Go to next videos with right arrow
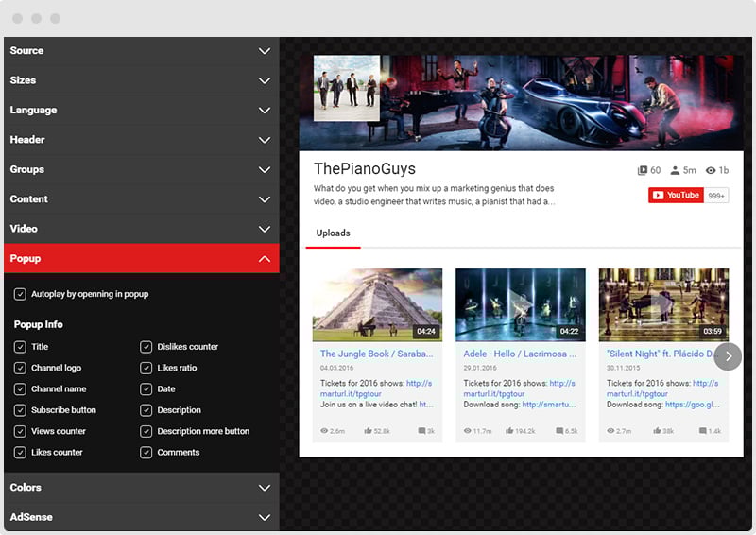 [x=728, y=356]
